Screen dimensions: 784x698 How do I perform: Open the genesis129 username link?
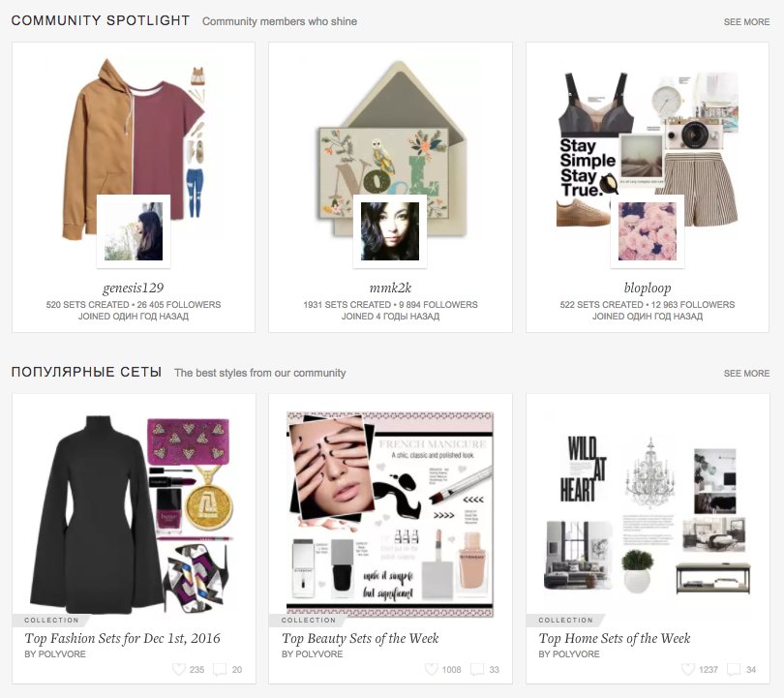coord(134,288)
